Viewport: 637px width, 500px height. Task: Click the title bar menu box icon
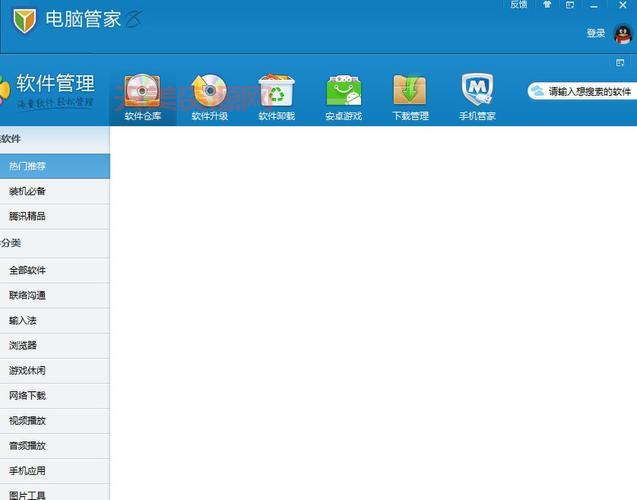pos(570,5)
